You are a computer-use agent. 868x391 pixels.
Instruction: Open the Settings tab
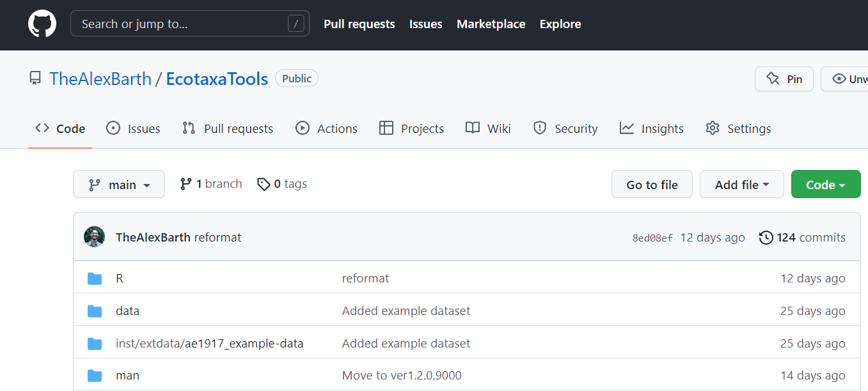click(x=738, y=128)
